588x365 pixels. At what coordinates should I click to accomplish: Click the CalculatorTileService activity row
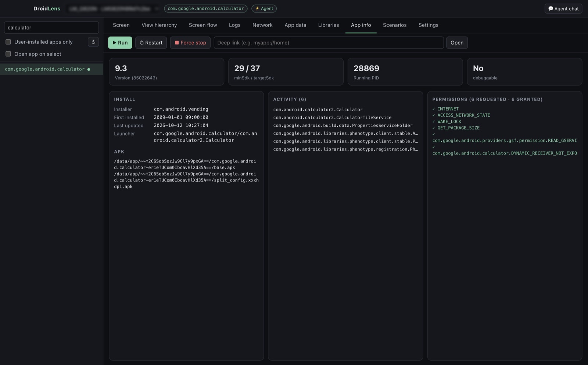pyautogui.click(x=332, y=118)
